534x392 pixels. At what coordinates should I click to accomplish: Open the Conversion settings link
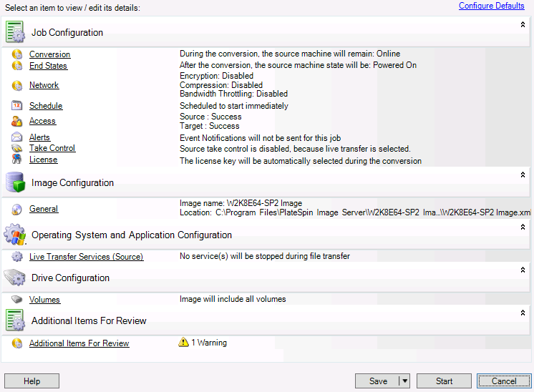click(x=49, y=54)
